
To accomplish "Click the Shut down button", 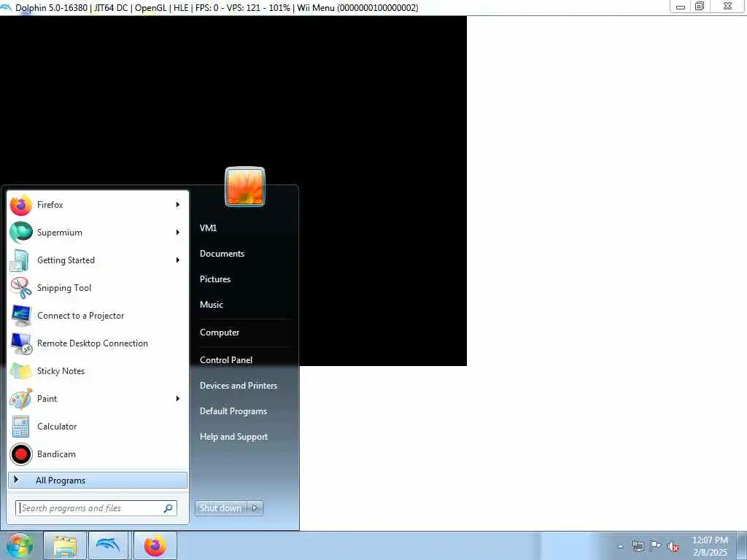I will pos(220,508).
